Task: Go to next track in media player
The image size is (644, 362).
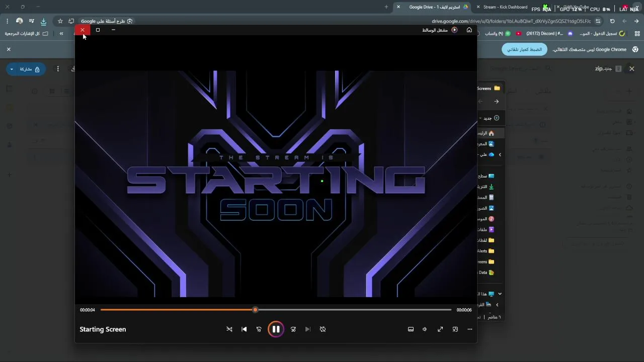Action: (308, 329)
